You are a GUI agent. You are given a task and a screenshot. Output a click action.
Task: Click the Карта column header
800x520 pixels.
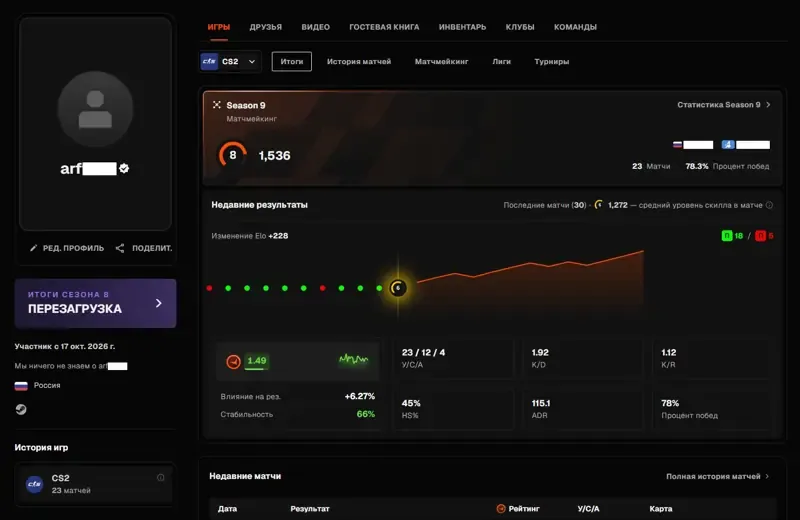(661, 508)
